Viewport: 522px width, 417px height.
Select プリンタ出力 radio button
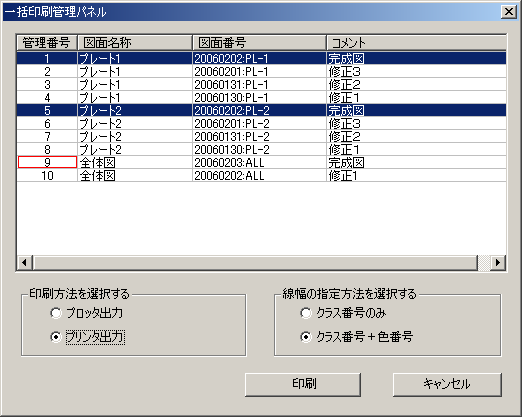[x=56, y=337]
